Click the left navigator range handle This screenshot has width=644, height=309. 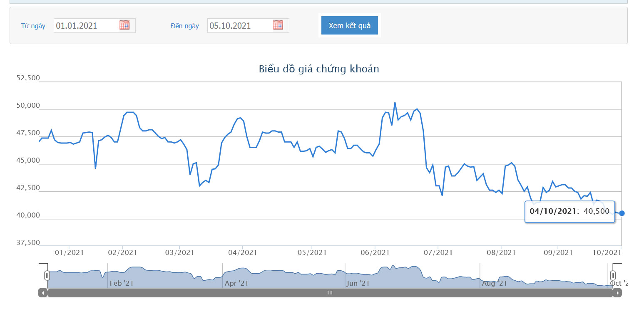tap(47, 275)
